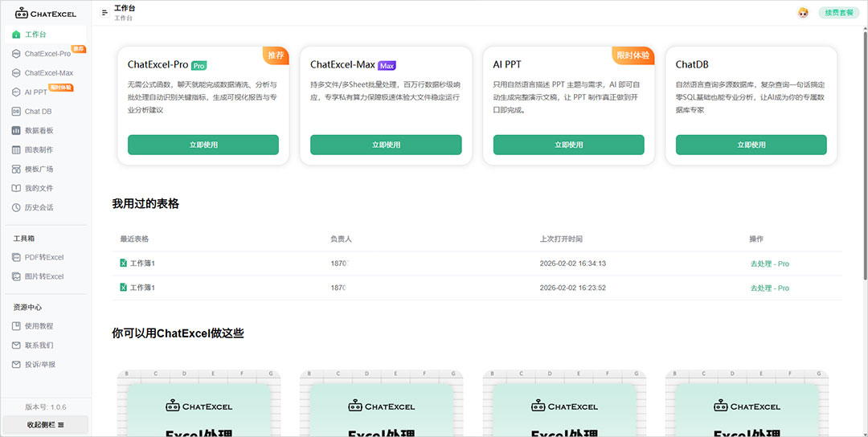This screenshot has width=868, height=437.
Task: Open 图片转Excel tool link
Action: (46, 276)
